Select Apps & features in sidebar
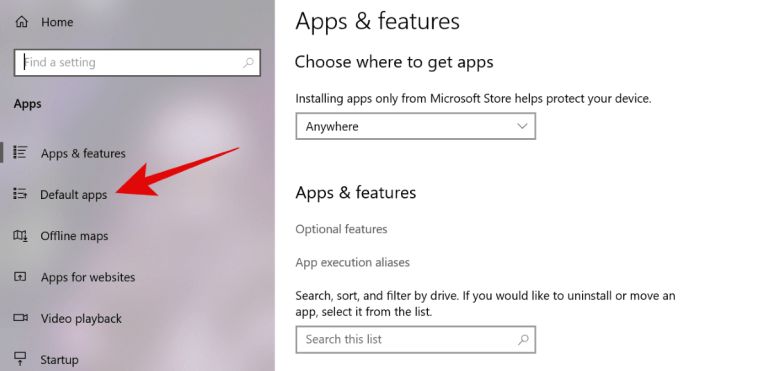Viewport: 770px width, 371px height. (83, 153)
